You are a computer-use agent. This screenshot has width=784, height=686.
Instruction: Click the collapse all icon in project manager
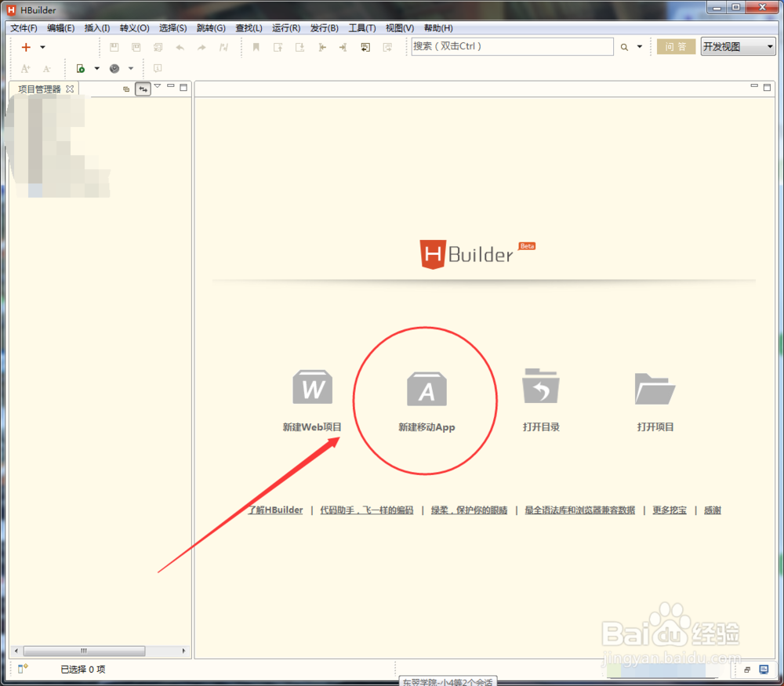click(x=126, y=89)
